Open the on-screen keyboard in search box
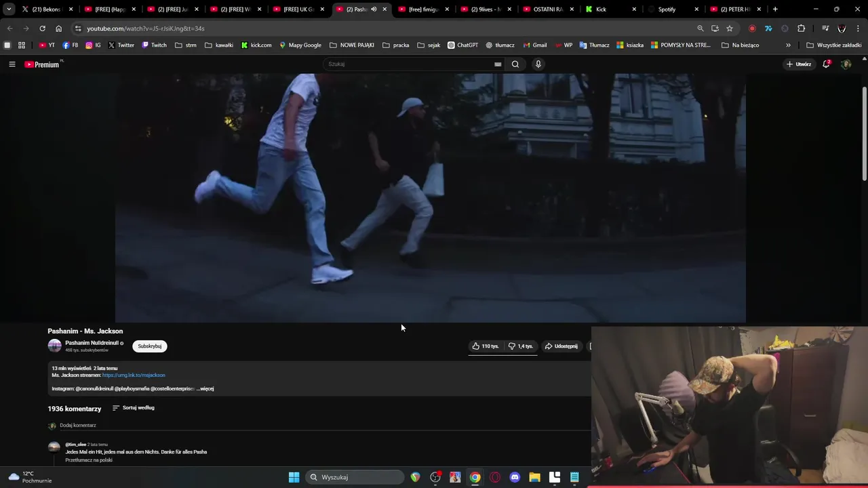Screen dimensions: 868x488 coord(498,64)
